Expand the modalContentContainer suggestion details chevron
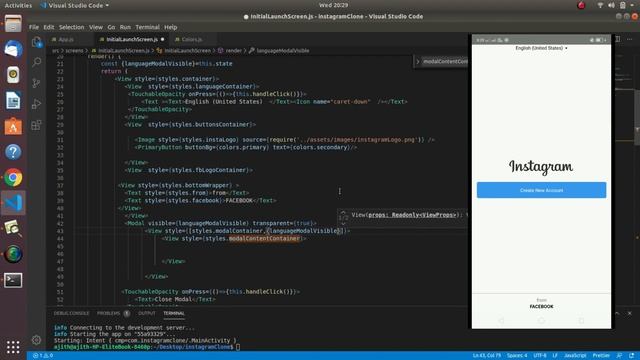640x360 pixels. coord(418,62)
